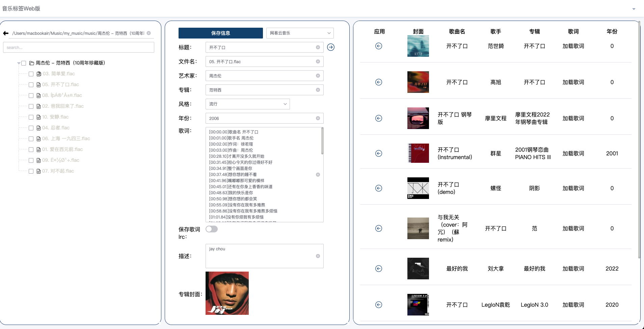Click the Jay album cover image
The height and width of the screenshot is (329, 644).
point(227,293)
